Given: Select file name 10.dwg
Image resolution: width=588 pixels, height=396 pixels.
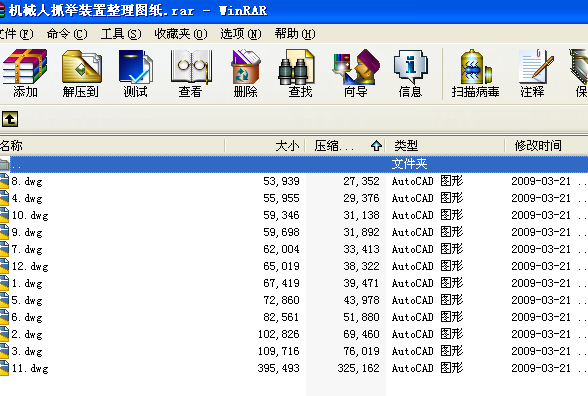Looking at the screenshot, I should [x=30, y=216].
